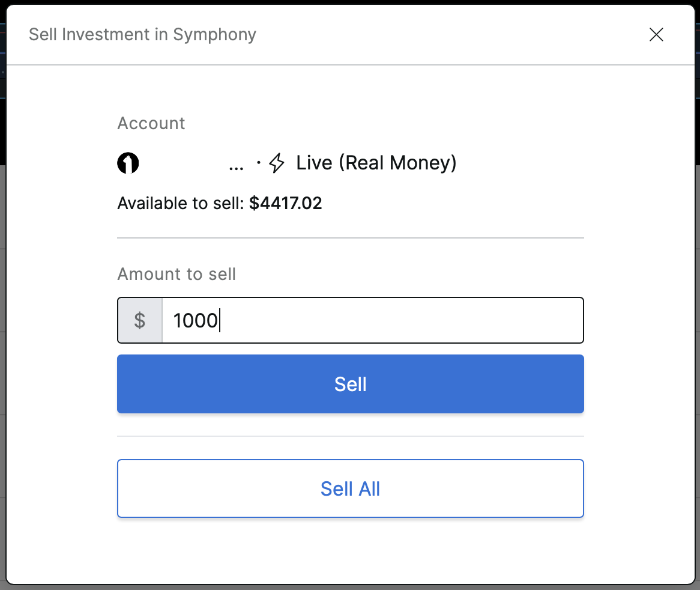Click the lightning bolt icon
The height and width of the screenshot is (590, 700).
click(x=277, y=163)
